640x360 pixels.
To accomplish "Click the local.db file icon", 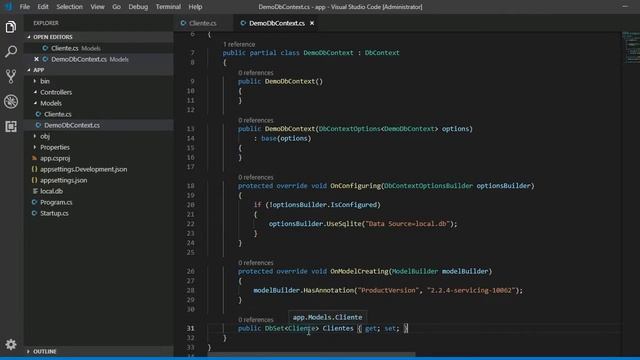I will 35,191.
